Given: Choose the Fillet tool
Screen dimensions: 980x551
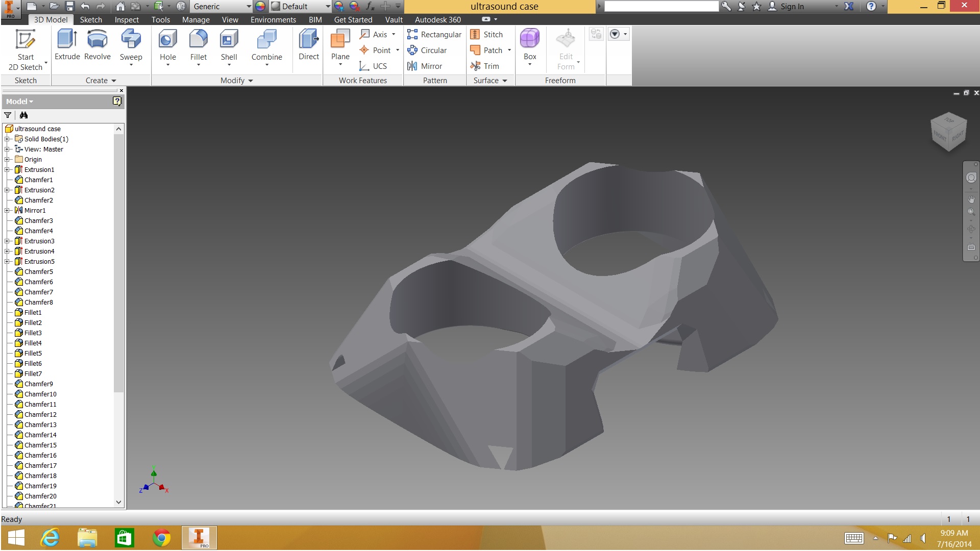Looking at the screenshot, I should click(198, 47).
